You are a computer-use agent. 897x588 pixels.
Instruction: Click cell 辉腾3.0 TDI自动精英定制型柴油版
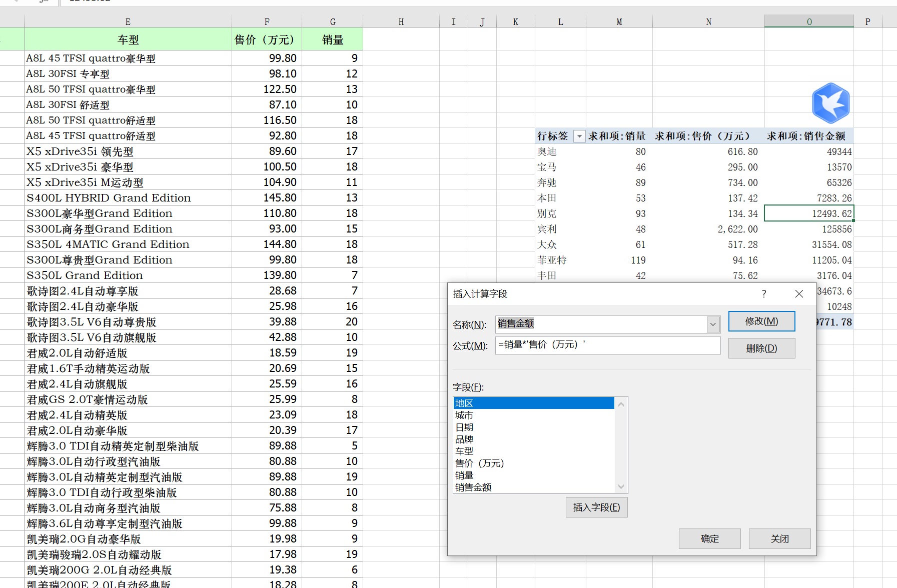pyautogui.click(x=128, y=445)
